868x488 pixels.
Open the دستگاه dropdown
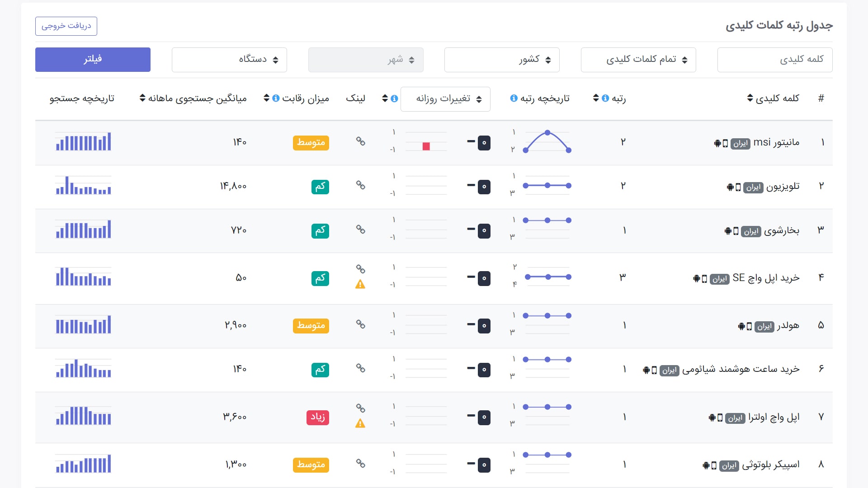click(x=229, y=60)
